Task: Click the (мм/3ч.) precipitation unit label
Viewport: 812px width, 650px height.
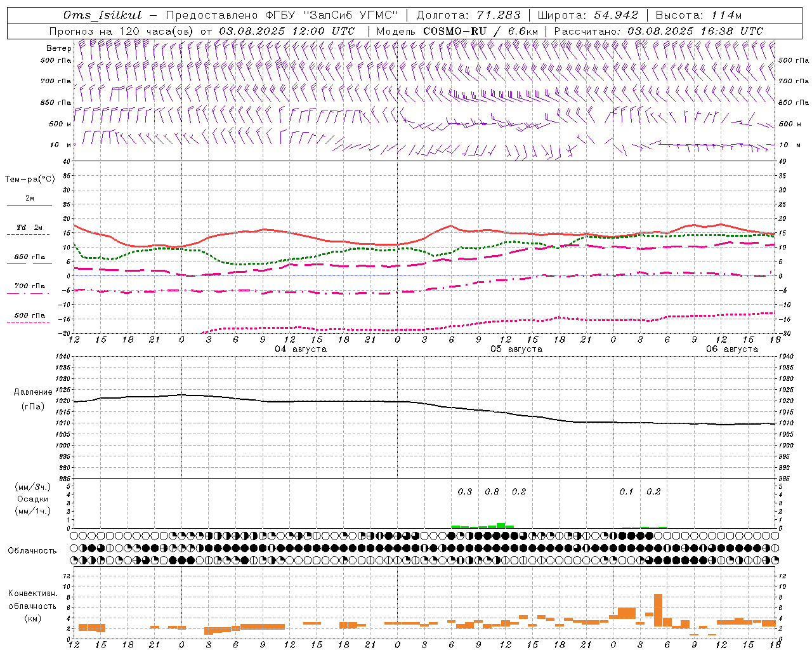Action: pyautogui.click(x=33, y=487)
